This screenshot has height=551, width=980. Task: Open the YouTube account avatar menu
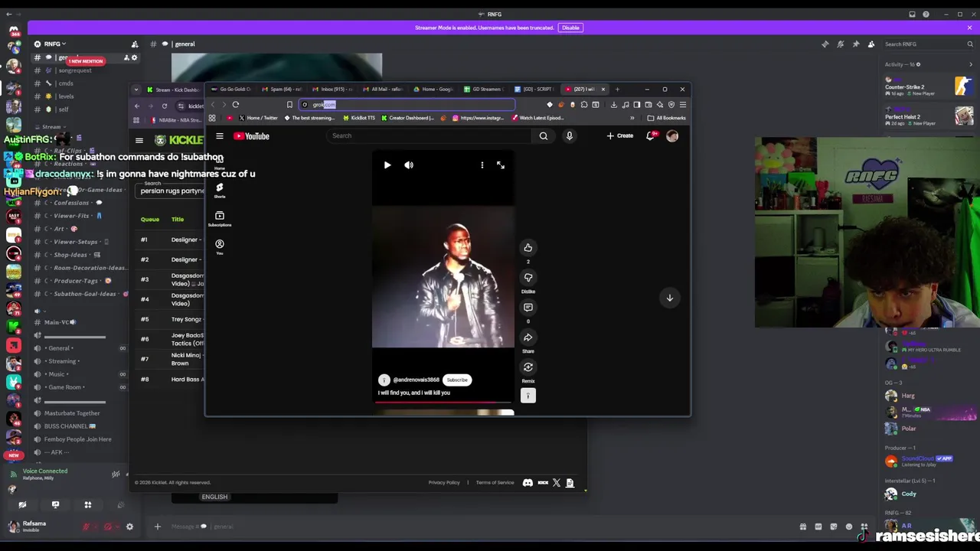[672, 136]
